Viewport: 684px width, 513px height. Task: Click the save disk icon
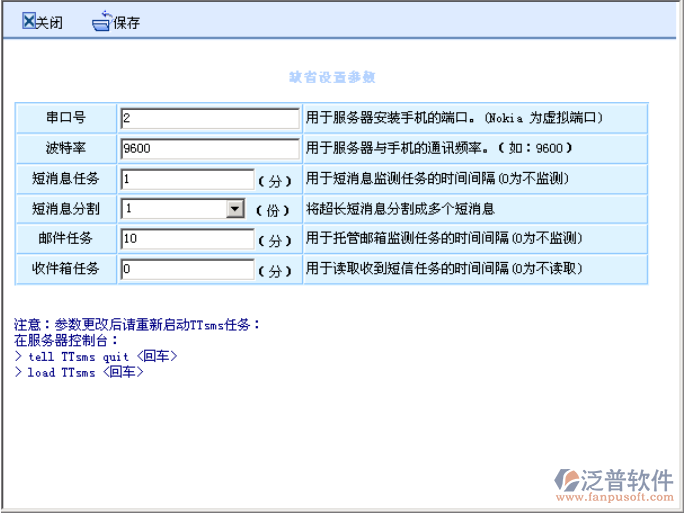101,22
